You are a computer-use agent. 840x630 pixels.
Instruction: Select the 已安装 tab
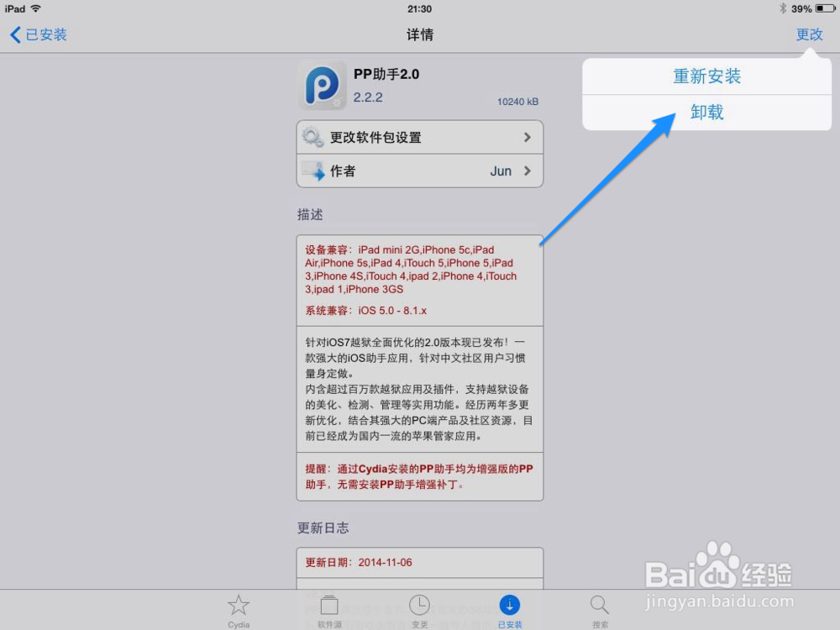pyautogui.click(x=510, y=611)
